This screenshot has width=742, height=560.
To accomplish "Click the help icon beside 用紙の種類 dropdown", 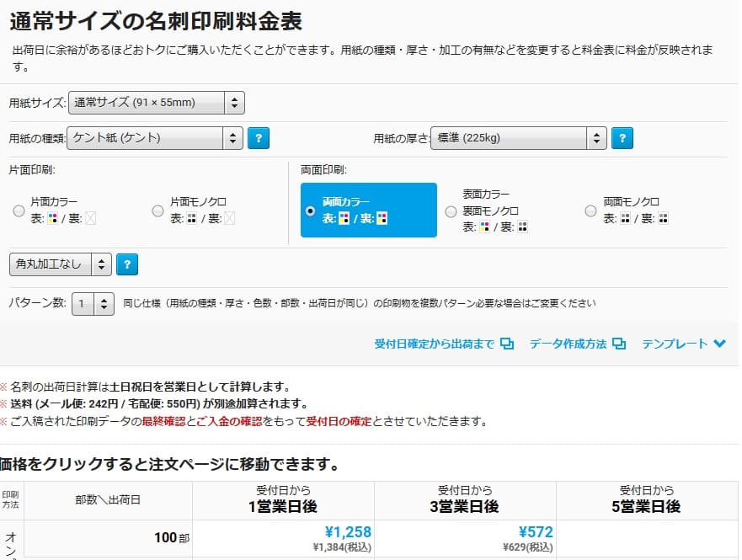I will [x=259, y=138].
